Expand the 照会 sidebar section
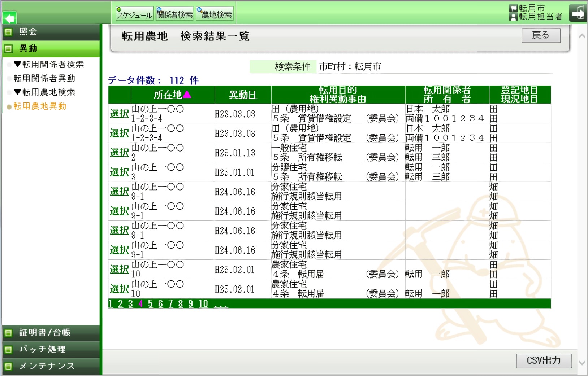The width and height of the screenshot is (588, 376). click(51, 32)
